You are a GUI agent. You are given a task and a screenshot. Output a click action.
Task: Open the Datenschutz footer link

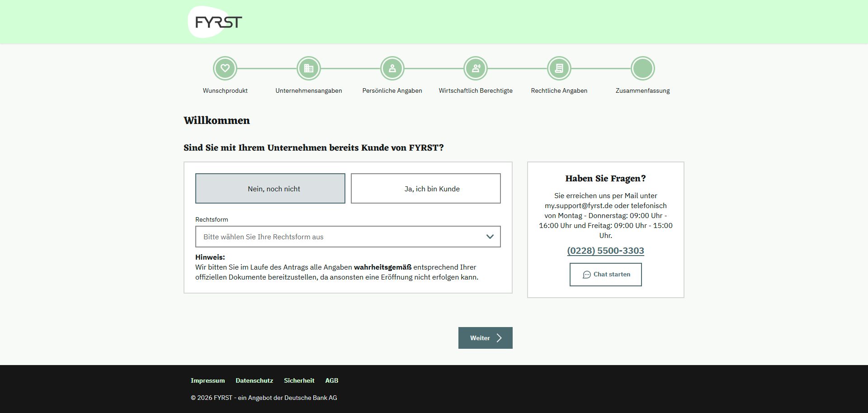255,380
